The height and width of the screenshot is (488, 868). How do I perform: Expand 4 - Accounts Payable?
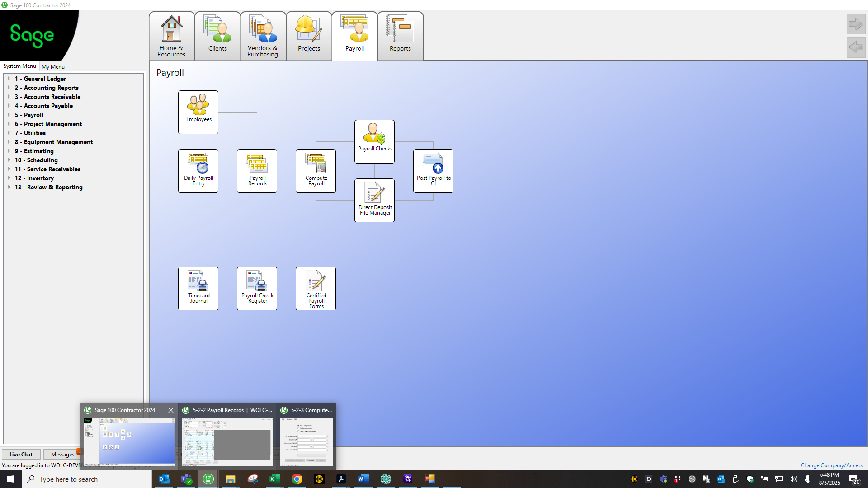(9, 106)
